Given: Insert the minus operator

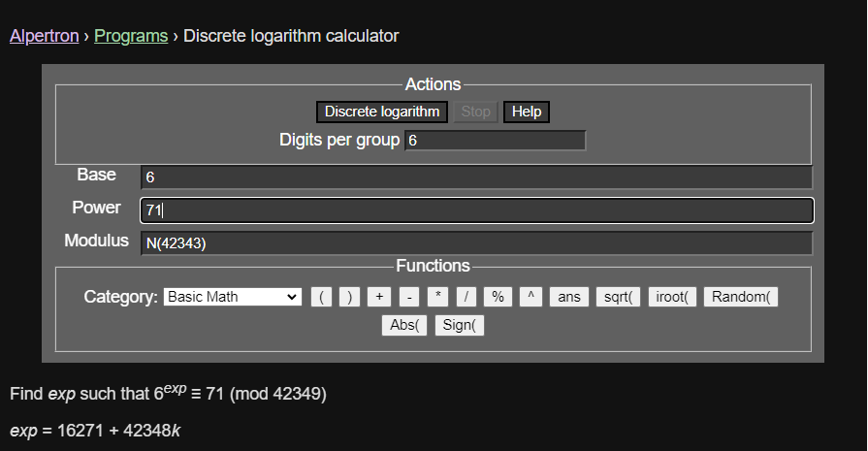Looking at the screenshot, I should (x=409, y=297).
